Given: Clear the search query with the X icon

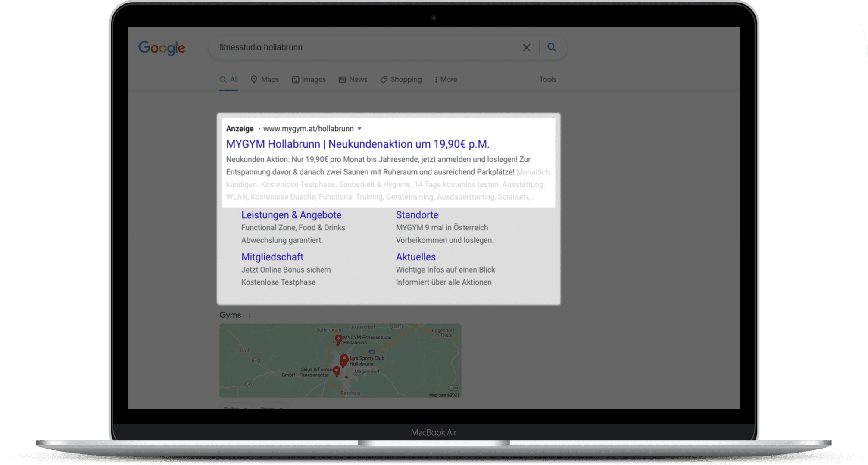Looking at the screenshot, I should [x=526, y=47].
